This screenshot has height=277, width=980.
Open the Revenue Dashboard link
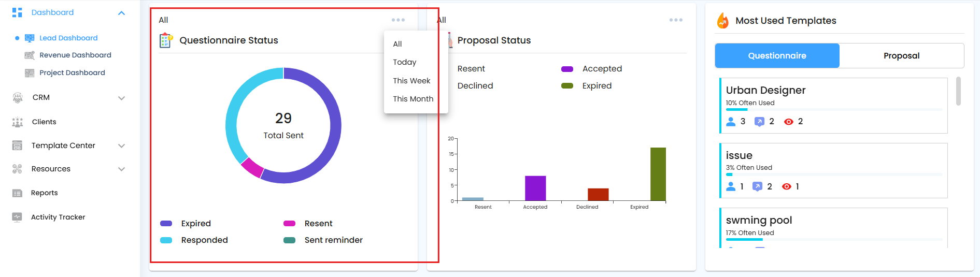[x=75, y=55]
